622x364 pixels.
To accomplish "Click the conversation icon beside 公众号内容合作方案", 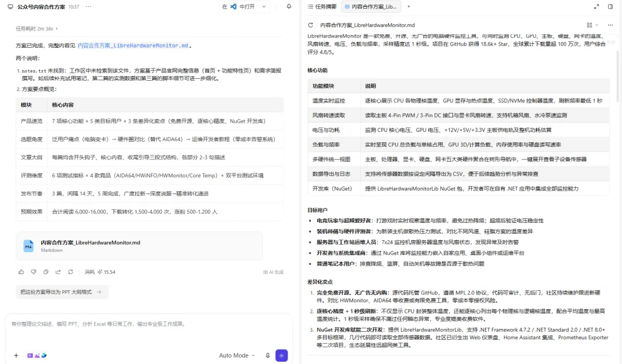I will click(10, 7).
